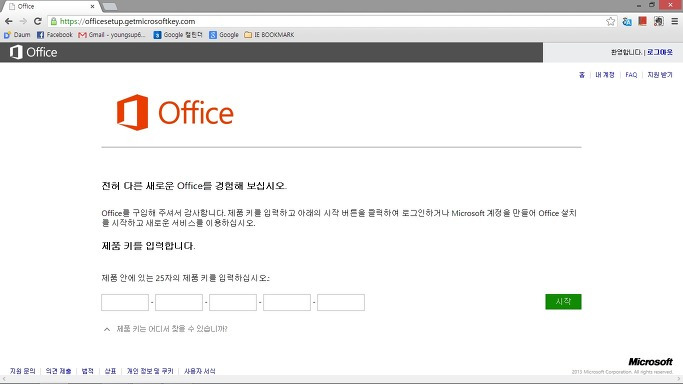
Task: Open the translate extension icon
Action: coord(627,21)
